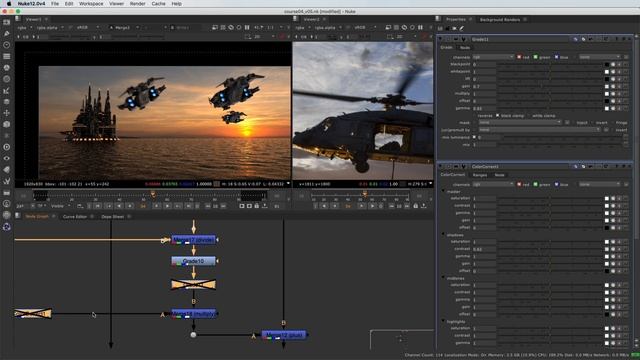Viewport: 640px width, 360px height.
Task: Open the Filter nodes toolbar menu
Action: (7, 79)
